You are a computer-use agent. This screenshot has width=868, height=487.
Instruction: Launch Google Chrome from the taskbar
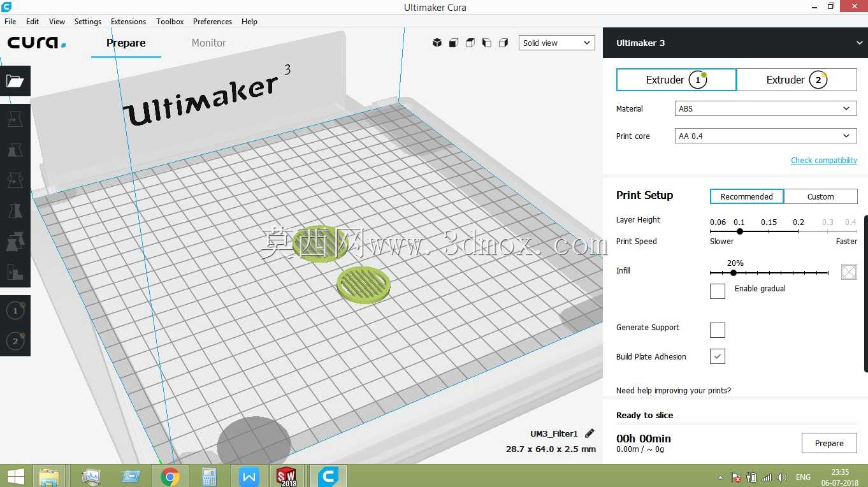(x=170, y=476)
